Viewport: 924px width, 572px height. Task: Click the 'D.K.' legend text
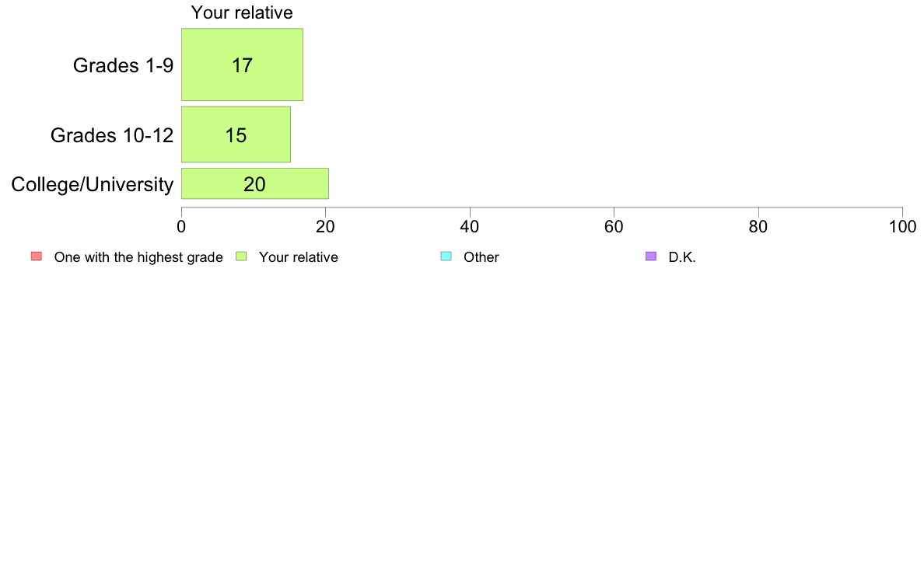682,257
